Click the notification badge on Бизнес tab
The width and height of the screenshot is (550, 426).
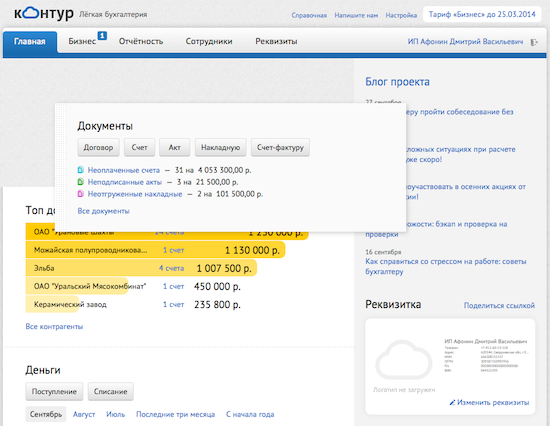point(102,35)
